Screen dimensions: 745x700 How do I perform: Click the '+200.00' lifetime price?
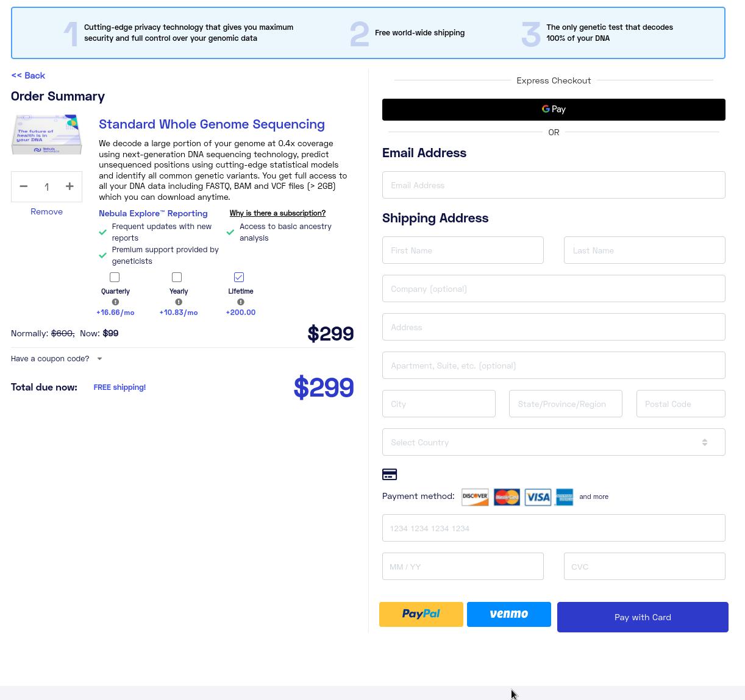tap(241, 313)
